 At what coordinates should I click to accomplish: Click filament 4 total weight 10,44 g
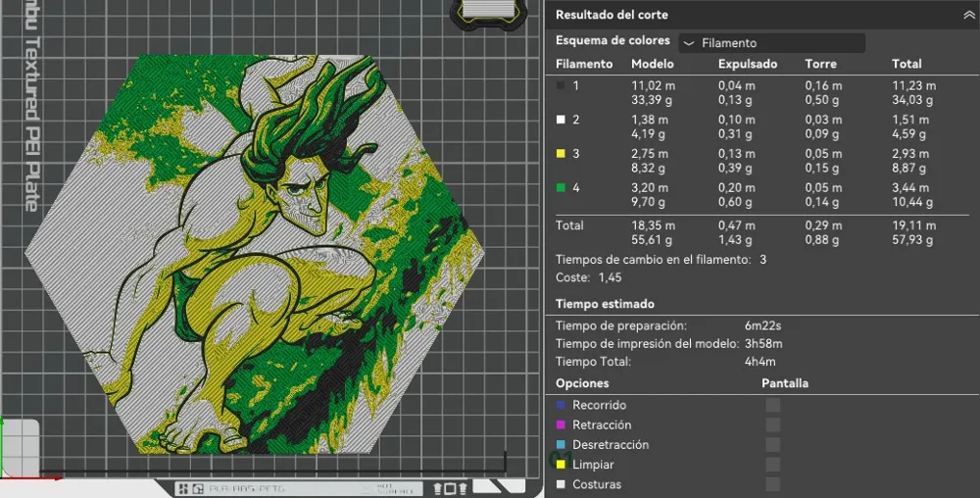912,202
